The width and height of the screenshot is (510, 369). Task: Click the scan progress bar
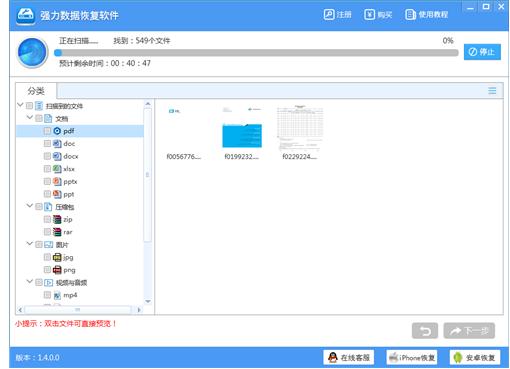pos(256,53)
